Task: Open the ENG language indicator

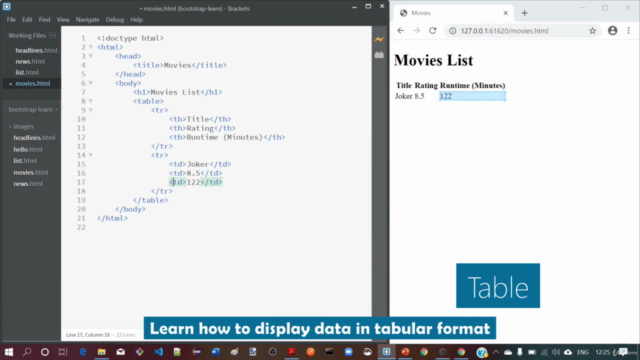Action: [583, 352]
